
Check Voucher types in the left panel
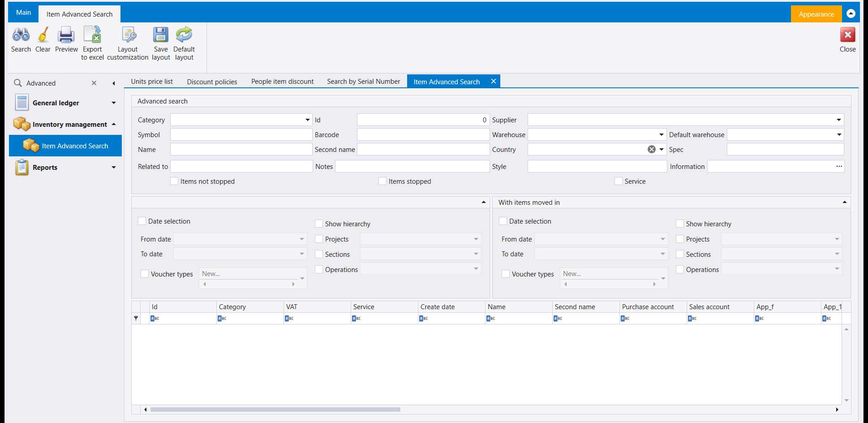point(145,274)
